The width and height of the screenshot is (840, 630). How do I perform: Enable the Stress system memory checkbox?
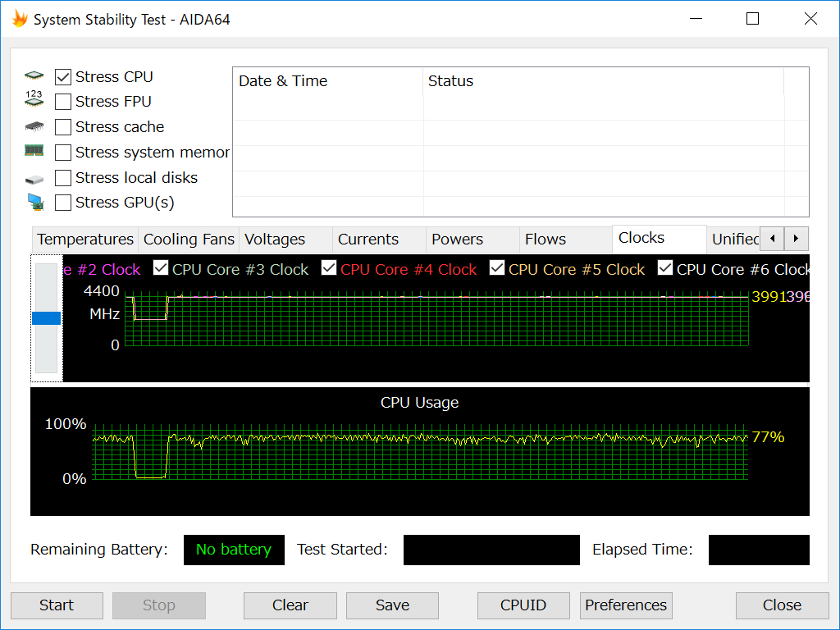coord(62,152)
